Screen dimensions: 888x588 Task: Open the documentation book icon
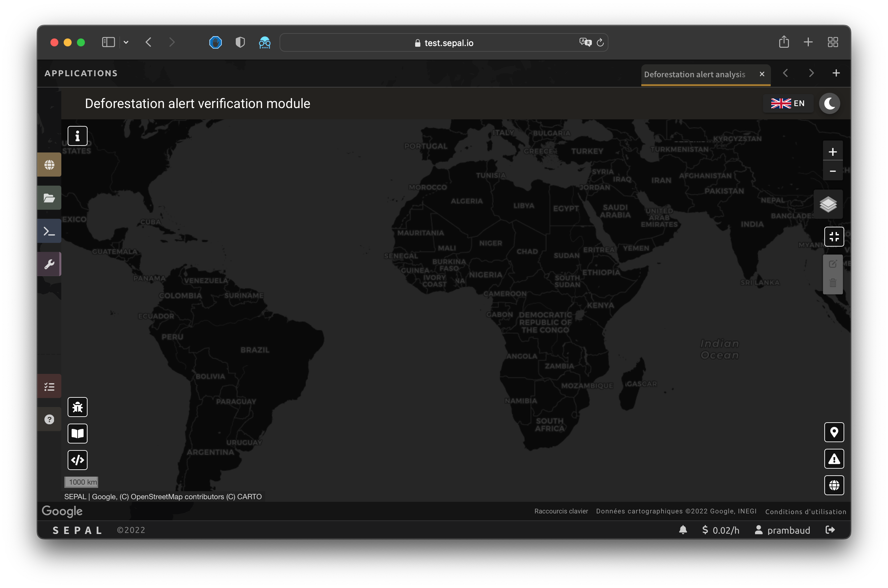[x=77, y=434]
